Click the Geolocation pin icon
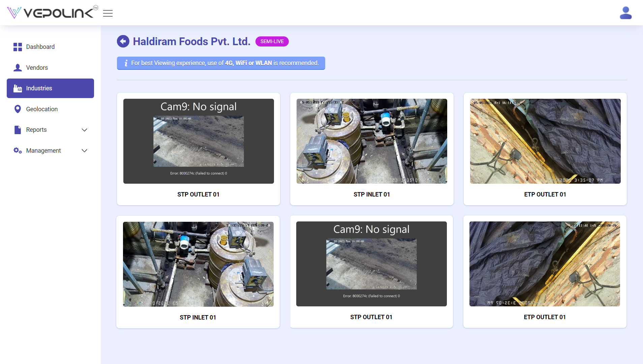The width and height of the screenshot is (643, 364). (18, 109)
